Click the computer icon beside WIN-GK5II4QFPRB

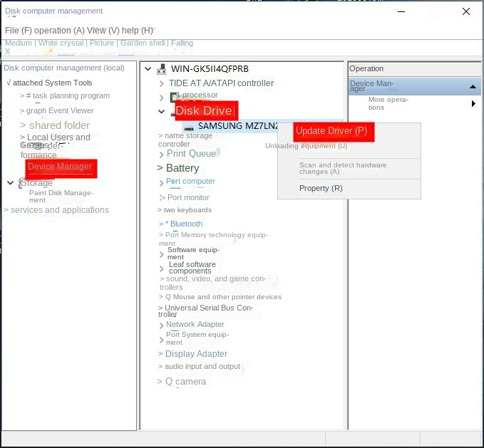coord(160,69)
